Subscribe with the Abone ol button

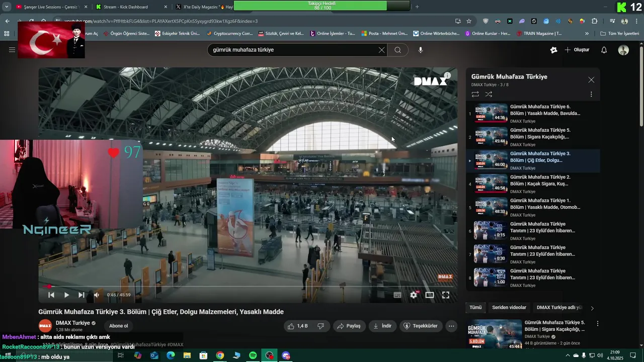pyautogui.click(x=119, y=326)
